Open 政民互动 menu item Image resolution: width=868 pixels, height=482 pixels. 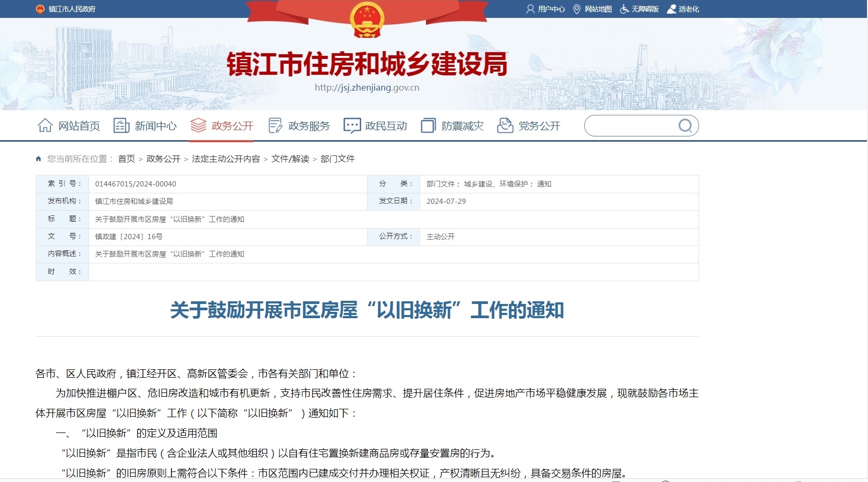(386, 126)
